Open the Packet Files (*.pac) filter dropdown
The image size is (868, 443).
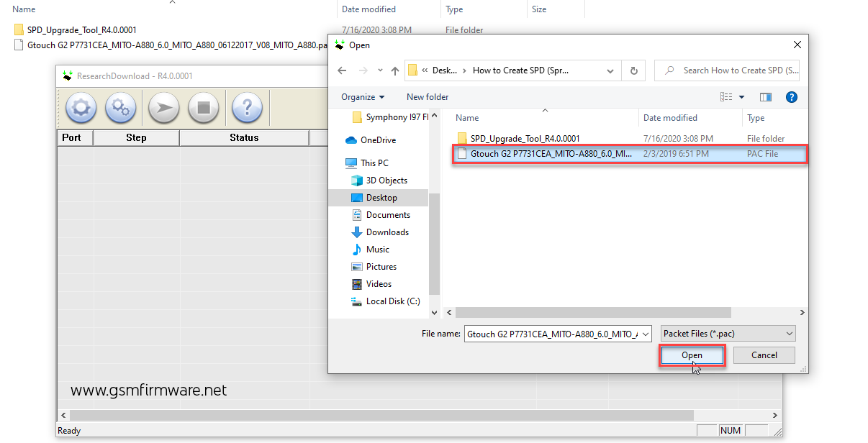point(727,333)
